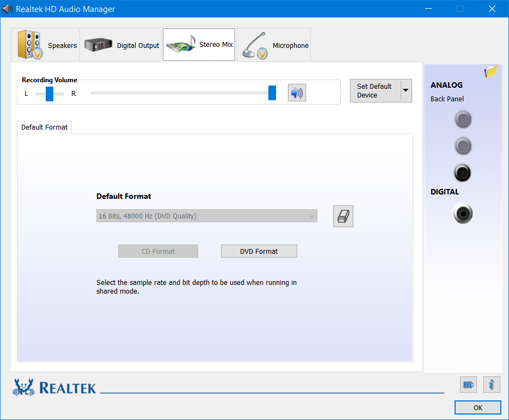Click the eraser restore defaults icon
Screen dimensions: 509x420
click(x=343, y=216)
